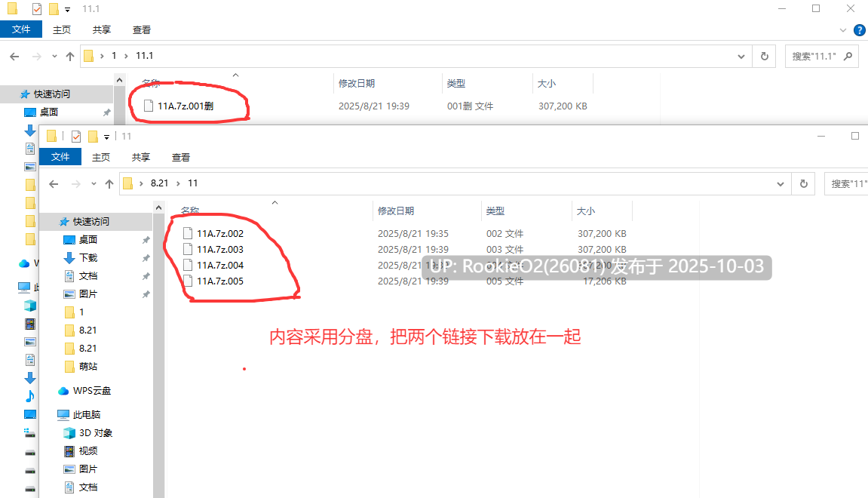Switch to 主页 tab in the 11.1 window
This screenshot has width=868, height=498.
(x=61, y=30)
